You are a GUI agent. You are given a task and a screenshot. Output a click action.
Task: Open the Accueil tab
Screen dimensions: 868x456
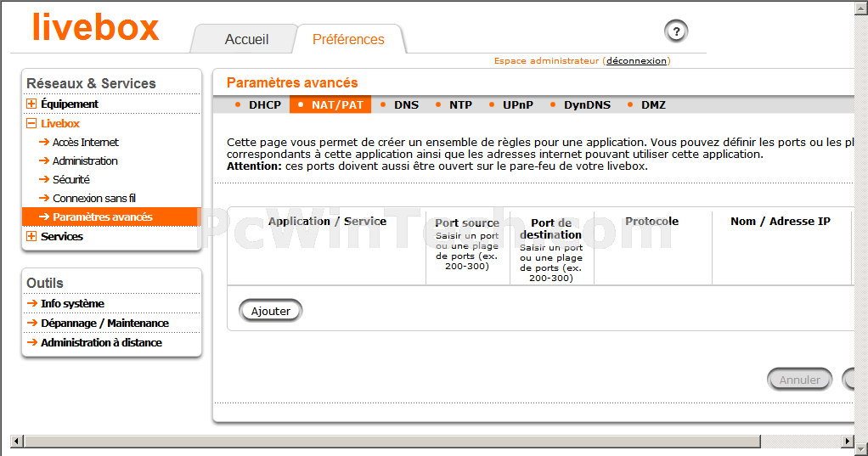246,39
